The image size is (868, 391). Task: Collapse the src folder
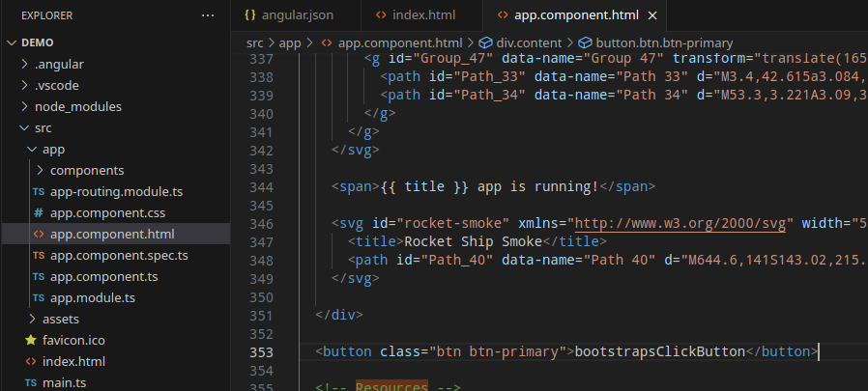(x=43, y=127)
